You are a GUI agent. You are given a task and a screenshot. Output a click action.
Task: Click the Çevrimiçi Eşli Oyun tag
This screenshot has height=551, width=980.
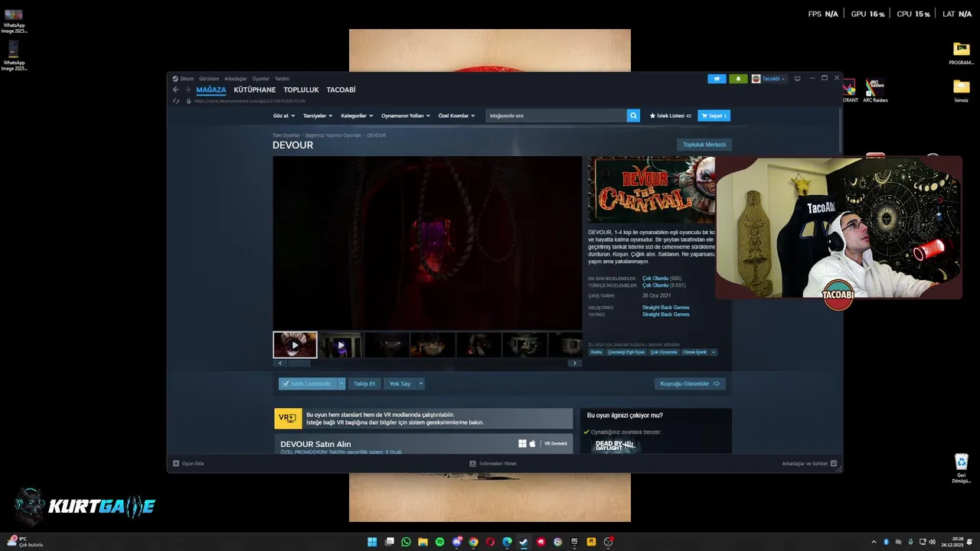click(626, 352)
